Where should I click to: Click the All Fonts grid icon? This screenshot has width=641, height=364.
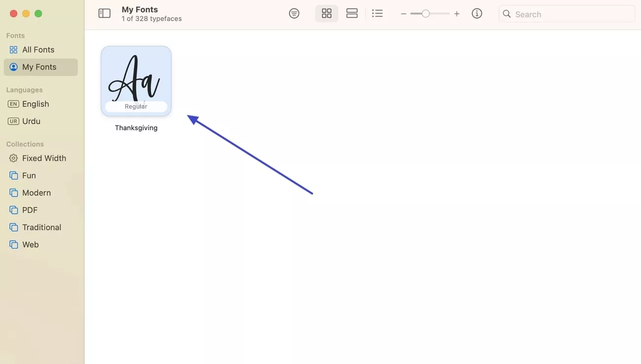(13, 49)
